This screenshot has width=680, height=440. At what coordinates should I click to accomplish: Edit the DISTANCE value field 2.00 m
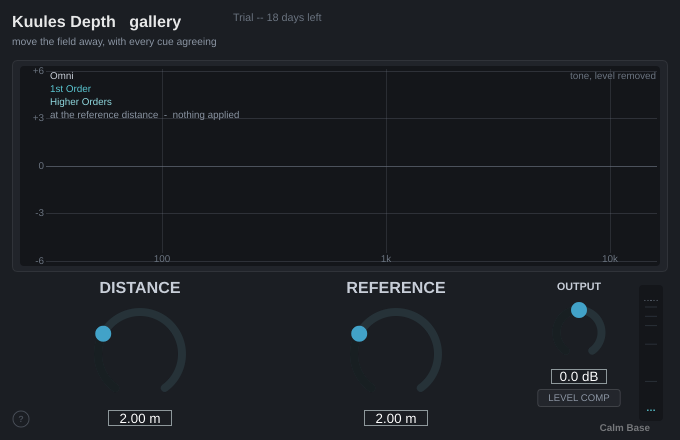140,418
